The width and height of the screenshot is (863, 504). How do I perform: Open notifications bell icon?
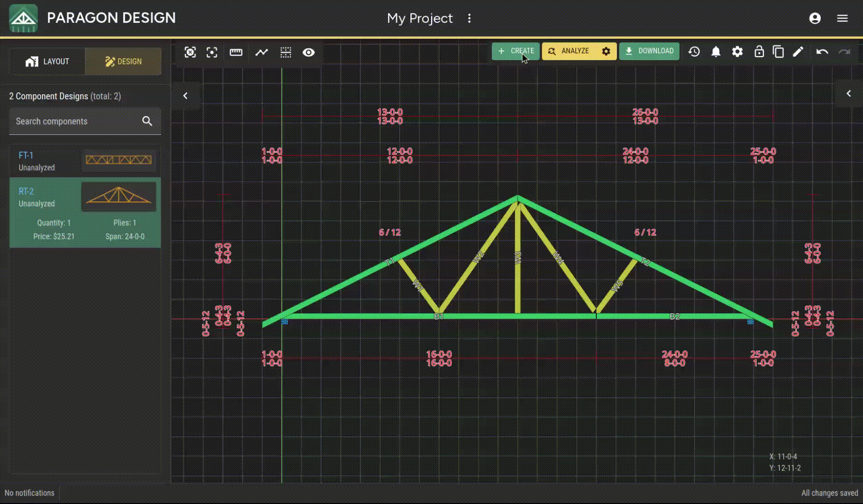point(715,51)
